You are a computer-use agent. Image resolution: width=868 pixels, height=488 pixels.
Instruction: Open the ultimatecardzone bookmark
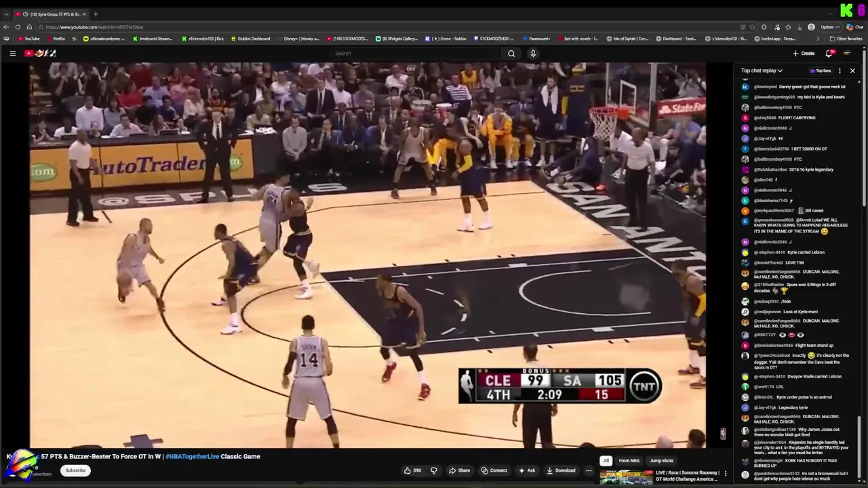(103, 39)
